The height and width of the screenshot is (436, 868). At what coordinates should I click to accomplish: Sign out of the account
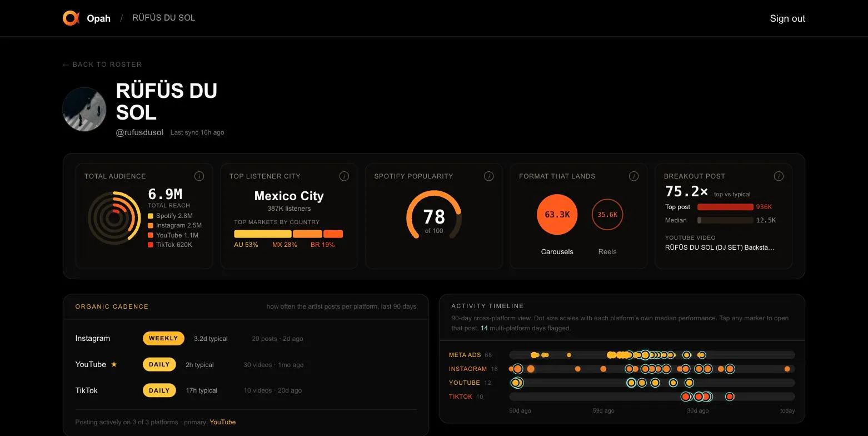pos(787,18)
